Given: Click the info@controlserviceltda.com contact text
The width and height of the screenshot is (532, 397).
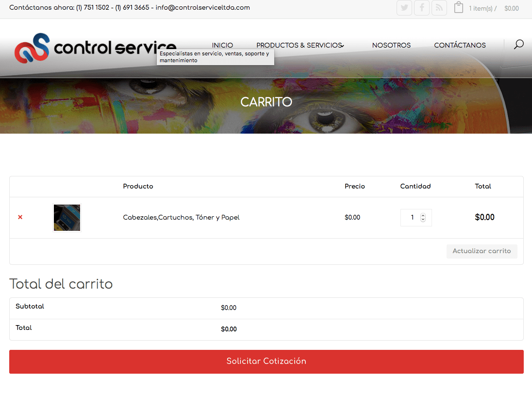Looking at the screenshot, I should [x=202, y=7].
